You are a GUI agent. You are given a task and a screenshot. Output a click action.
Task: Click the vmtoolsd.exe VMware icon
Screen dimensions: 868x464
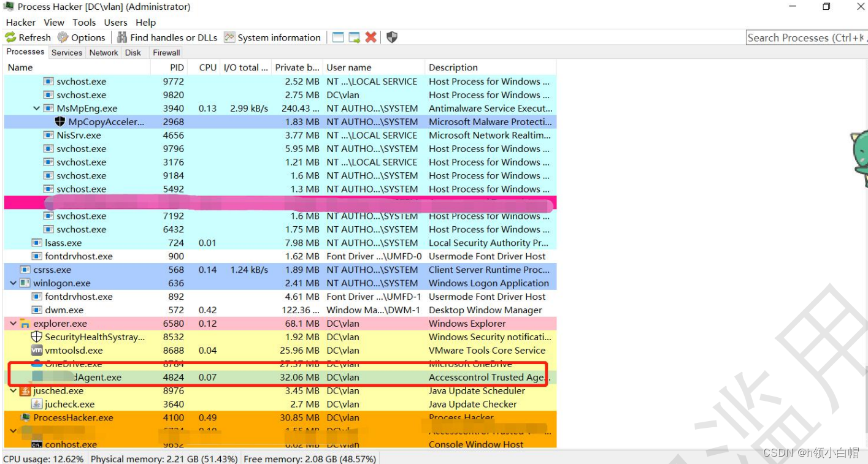[36, 350]
